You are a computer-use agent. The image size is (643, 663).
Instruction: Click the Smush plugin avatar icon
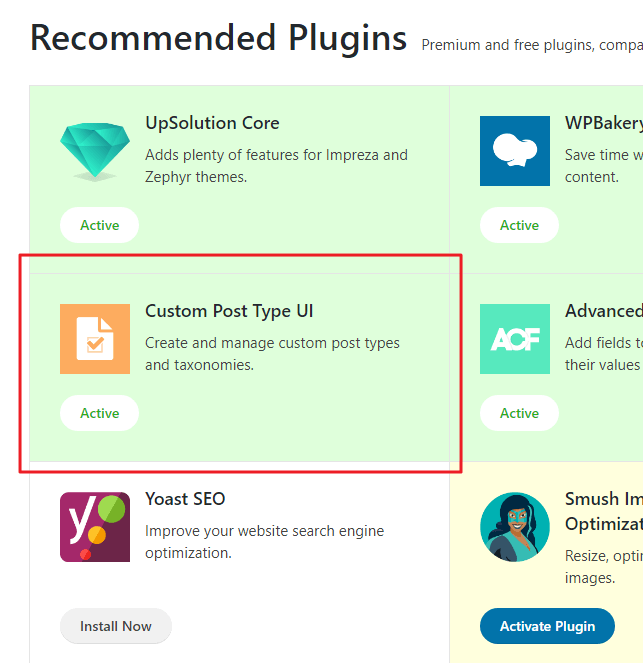[x=515, y=527]
